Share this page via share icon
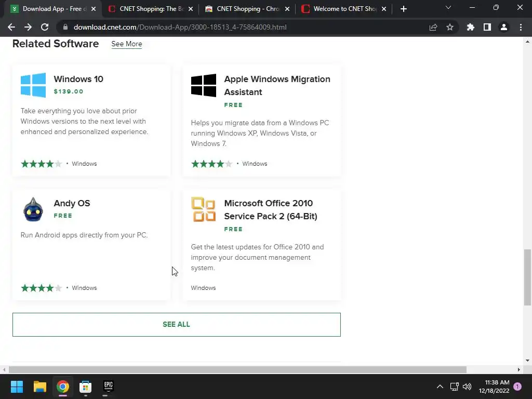This screenshot has width=532, height=399. click(433, 27)
